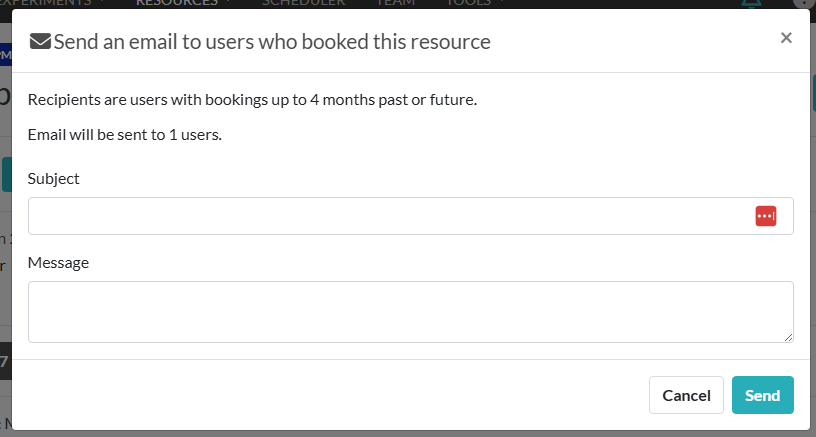Viewport: 816px width, 437px height.
Task: Click the recipients booking-period notice
Action: point(252,99)
